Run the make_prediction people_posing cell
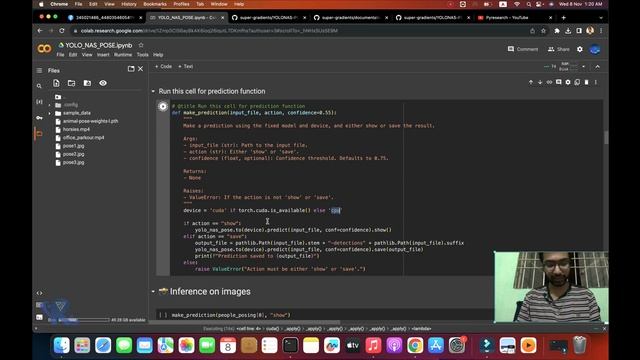The width and height of the screenshot is (640, 360). click(163, 315)
